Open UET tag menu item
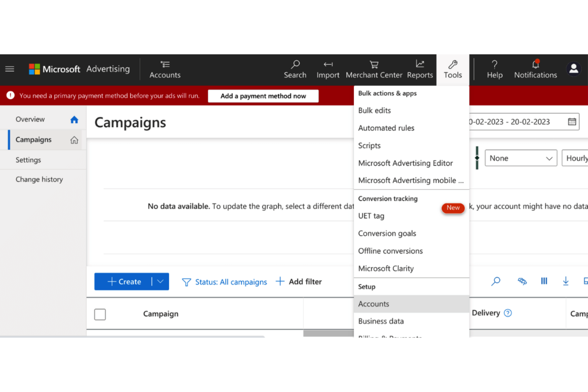This screenshot has height=392, width=588. coord(411,216)
